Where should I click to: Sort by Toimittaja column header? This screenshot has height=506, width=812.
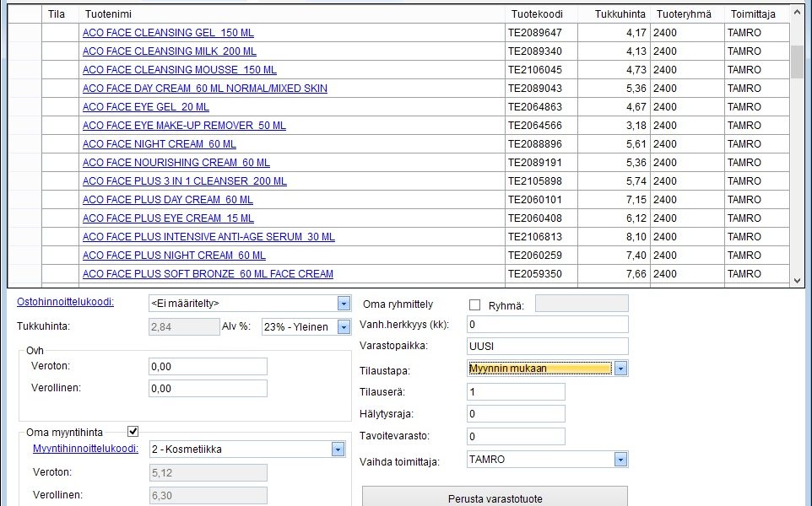coord(756,14)
